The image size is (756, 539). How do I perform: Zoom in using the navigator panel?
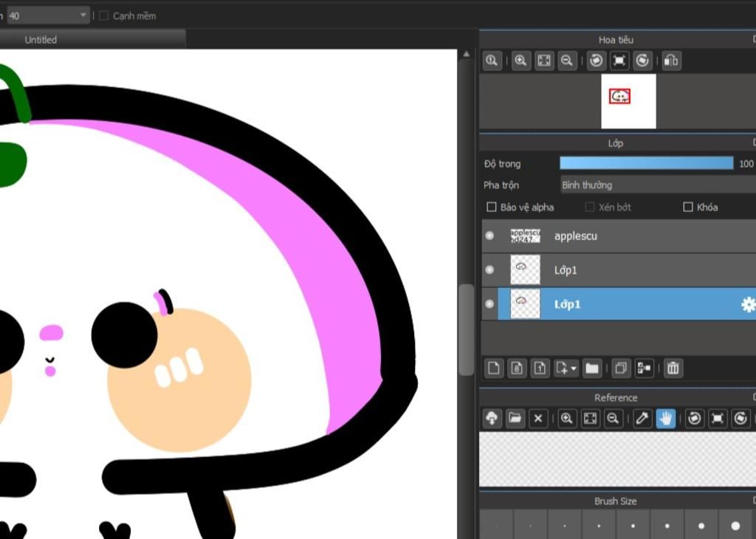[x=520, y=61]
